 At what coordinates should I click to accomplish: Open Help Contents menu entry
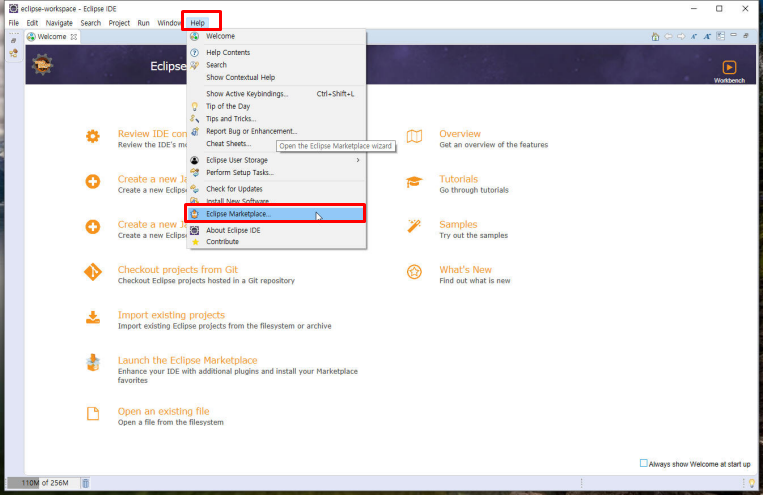tap(276, 52)
